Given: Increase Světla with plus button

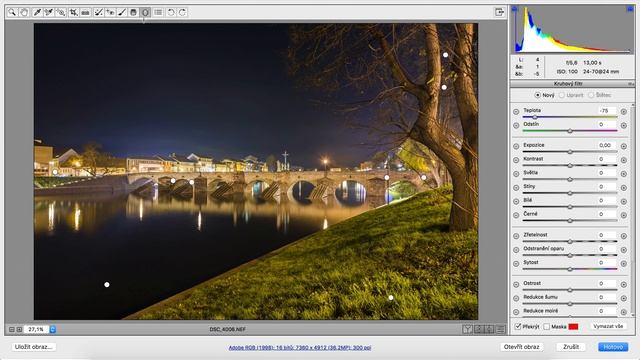Looking at the screenshot, I should click(x=624, y=174).
